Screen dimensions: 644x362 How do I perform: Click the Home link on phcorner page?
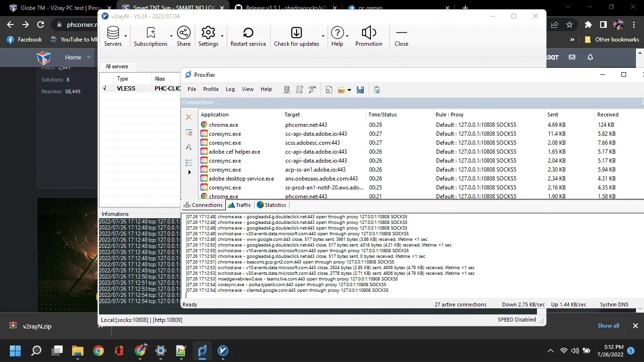(73, 58)
